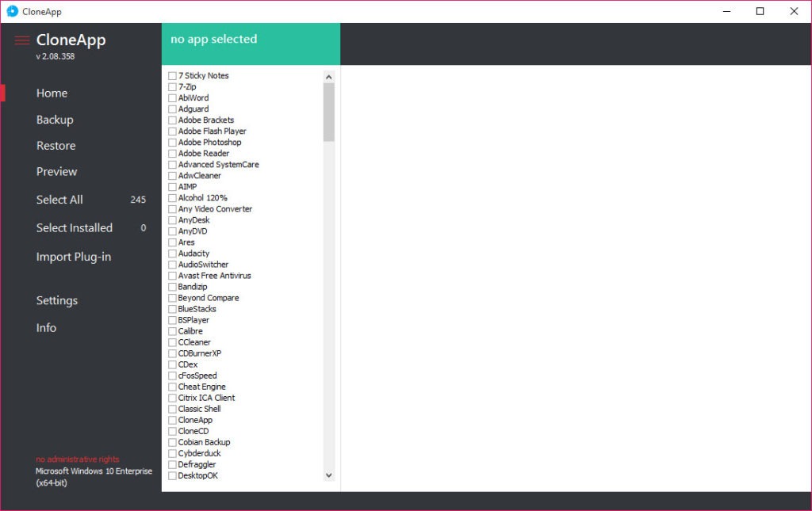Check the Avast Free Antivirus checkbox
Viewport: 812px width, 511px height.
click(172, 276)
